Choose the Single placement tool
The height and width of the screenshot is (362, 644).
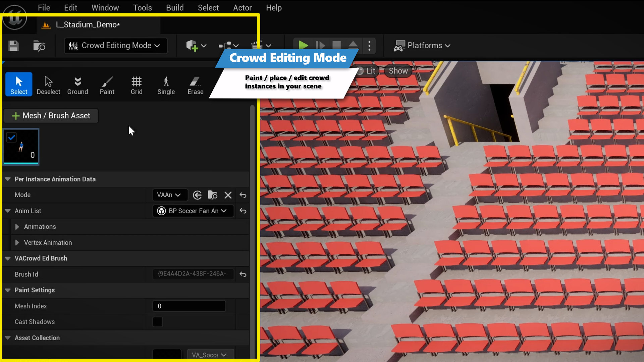point(166,84)
